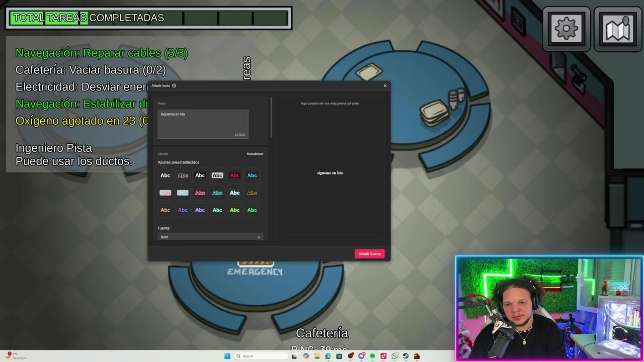This screenshot has height=362, width=644.
Task: Select the lavender-blue Abc preset
Action: tap(200, 210)
